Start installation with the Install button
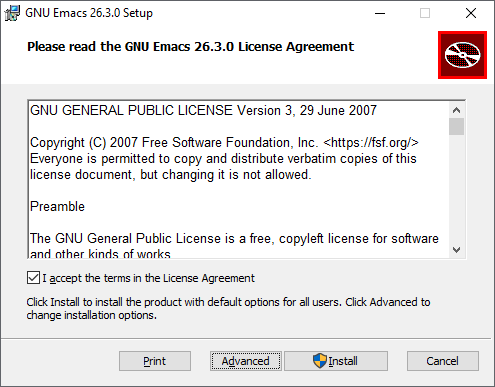The width and height of the screenshot is (495, 387). pos(336,361)
